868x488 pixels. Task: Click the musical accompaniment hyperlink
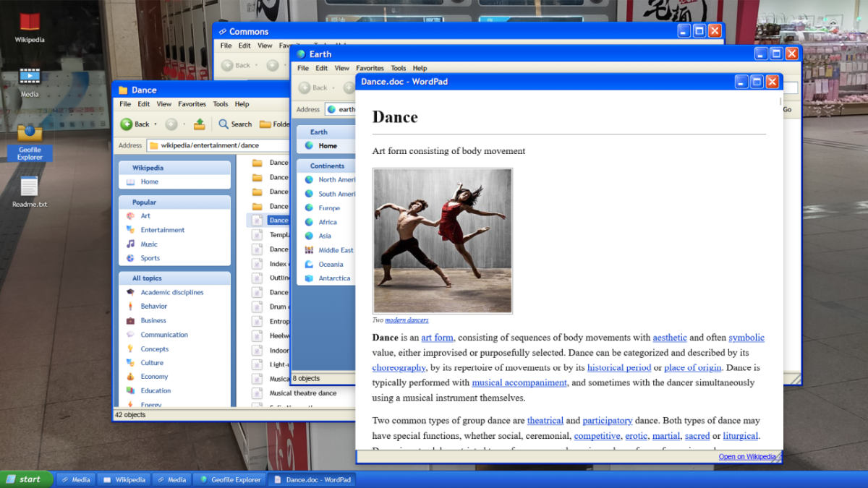click(x=519, y=382)
